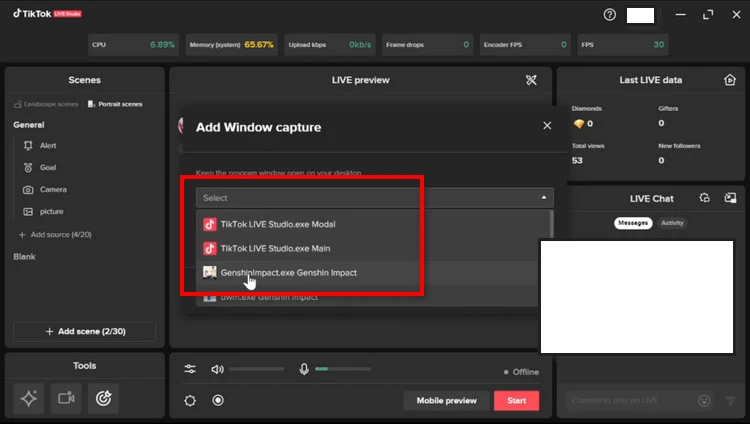Mute the speaker volume icon
Viewport: 750px width, 424px height.
click(x=217, y=369)
